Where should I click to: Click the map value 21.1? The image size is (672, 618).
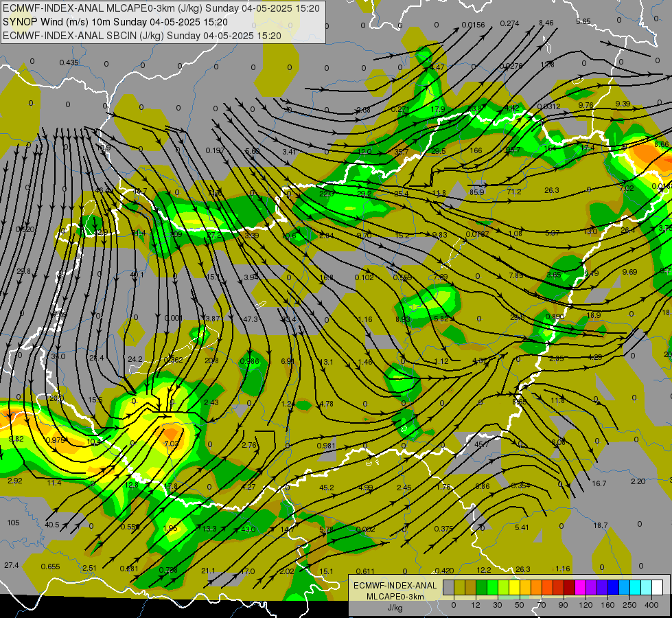click(208, 571)
